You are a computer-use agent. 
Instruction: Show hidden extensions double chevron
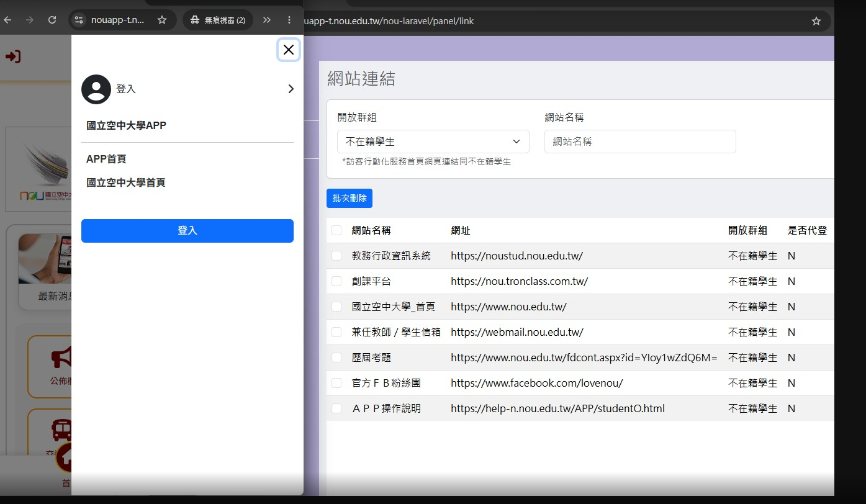(267, 20)
